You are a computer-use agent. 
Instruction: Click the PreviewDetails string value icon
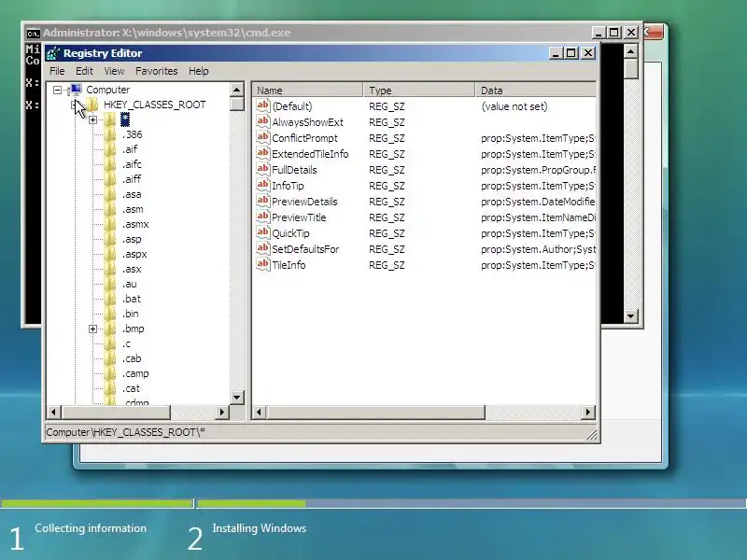(263, 201)
